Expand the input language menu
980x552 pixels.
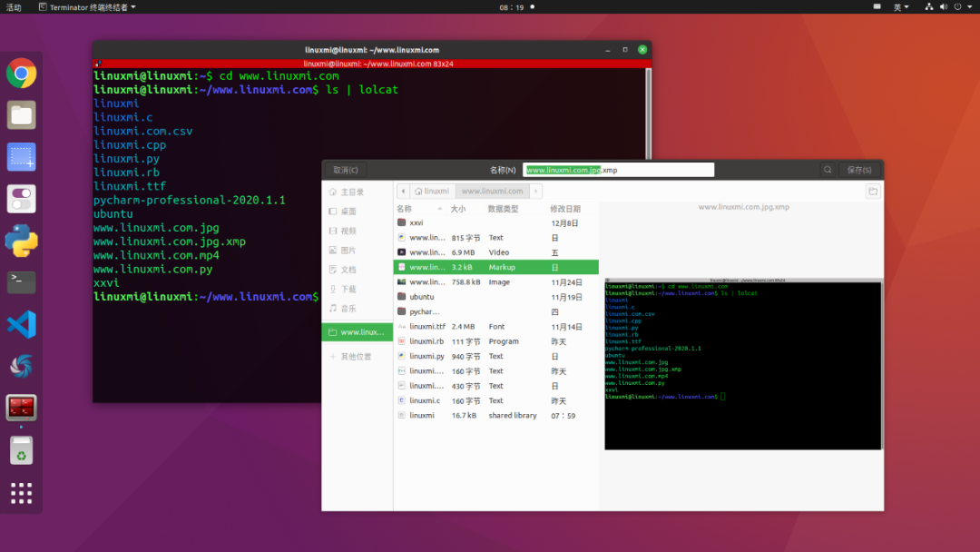pyautogui.click(x=900, y=7)
